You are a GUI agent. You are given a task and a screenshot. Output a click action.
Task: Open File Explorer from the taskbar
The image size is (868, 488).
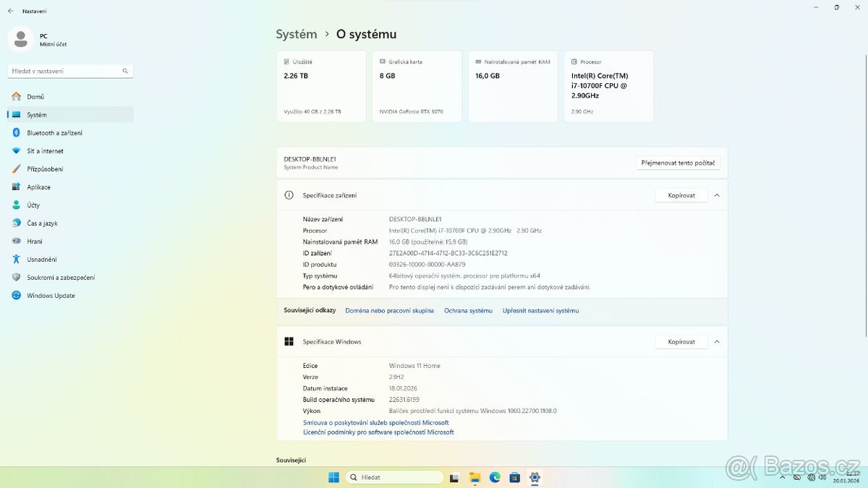(475, 477)
